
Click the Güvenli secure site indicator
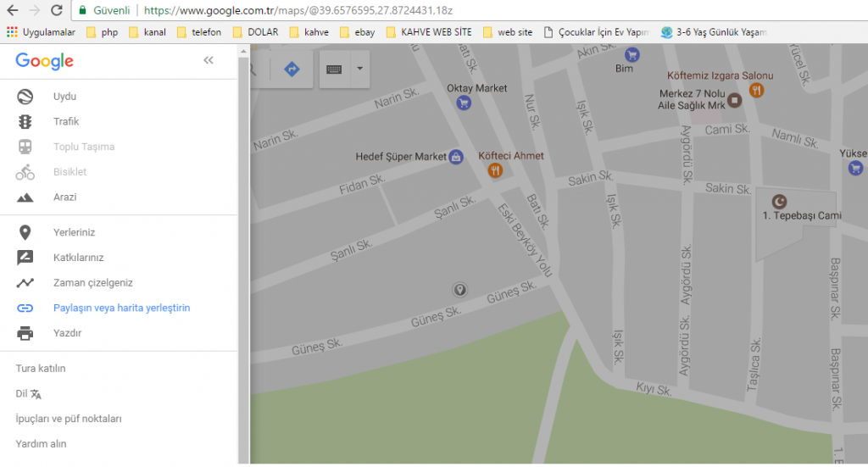(104, 10)
